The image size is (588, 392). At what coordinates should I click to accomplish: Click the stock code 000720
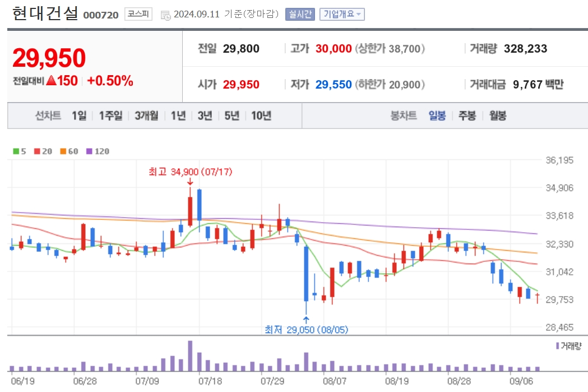(100, 15)
